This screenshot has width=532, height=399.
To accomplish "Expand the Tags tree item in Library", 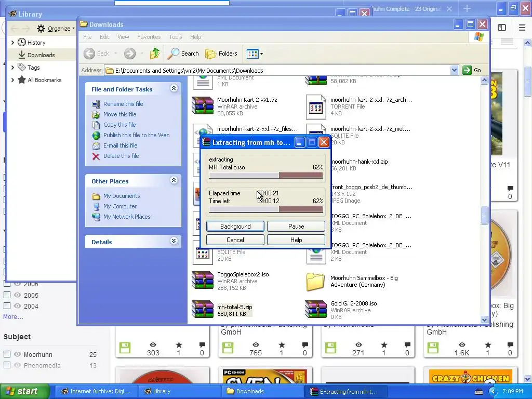I will tap(12, 67).
